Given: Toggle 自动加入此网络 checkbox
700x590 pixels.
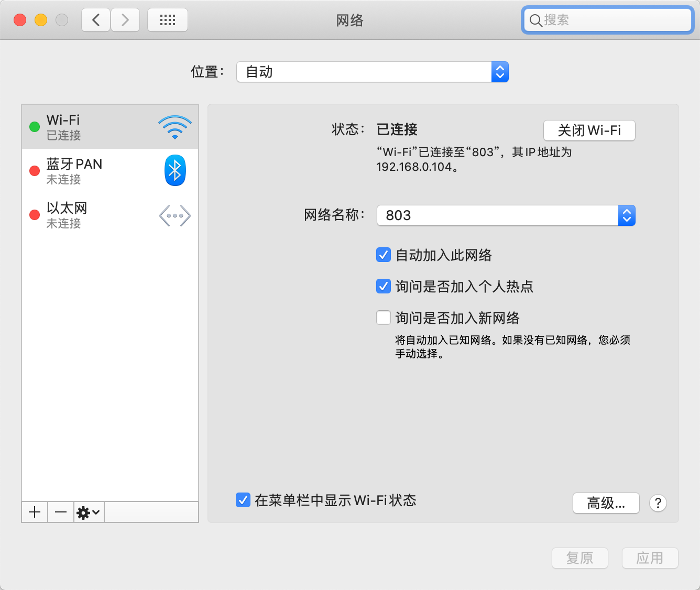Looking at the screenshot, I should tap(384, 255).
